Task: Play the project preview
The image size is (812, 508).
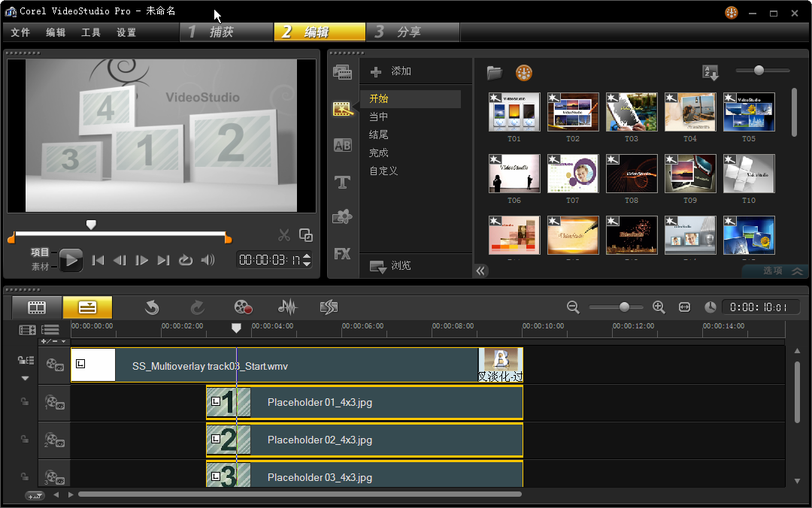Action: coord(71,260)
